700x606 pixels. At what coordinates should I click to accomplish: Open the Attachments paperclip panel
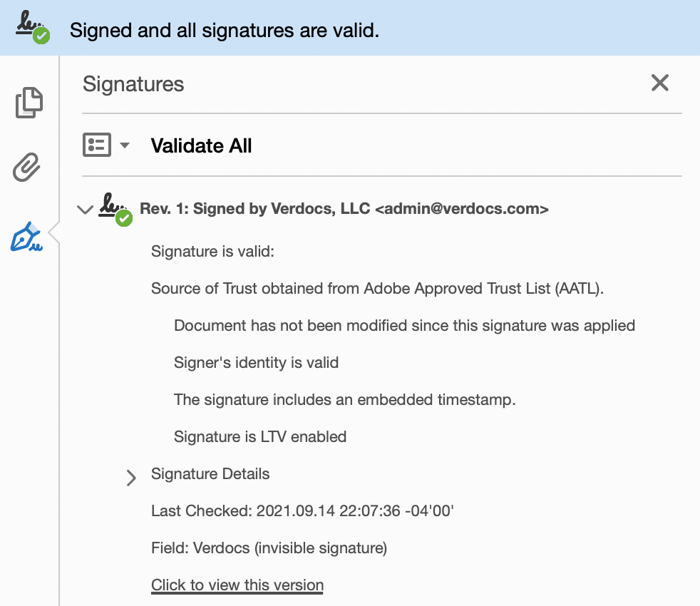click(27, 169)
